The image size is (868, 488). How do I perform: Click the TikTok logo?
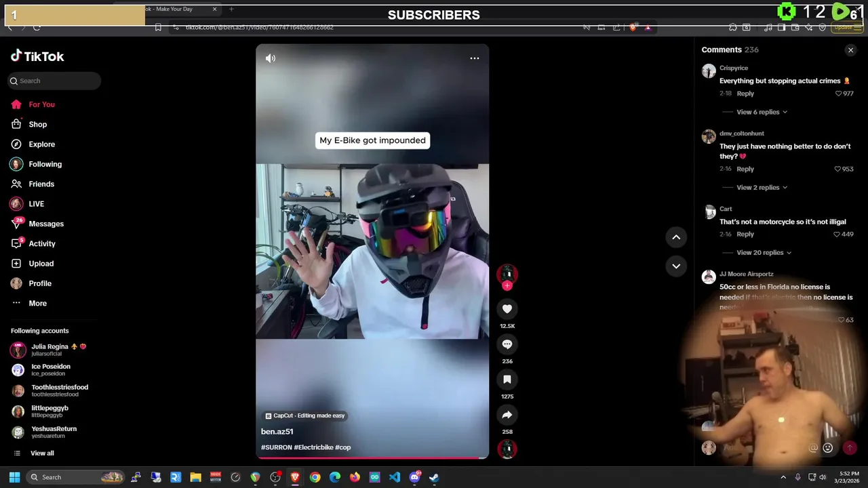tap(37, 56)
